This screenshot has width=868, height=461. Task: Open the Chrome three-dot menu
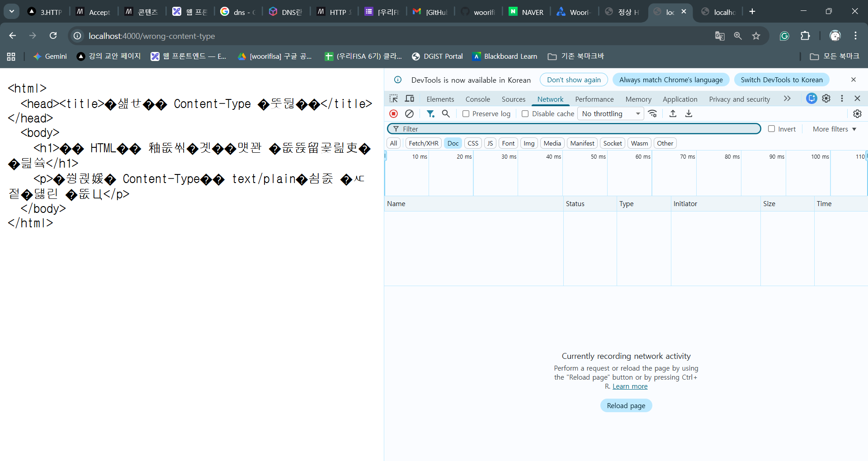tap(855, 36)
